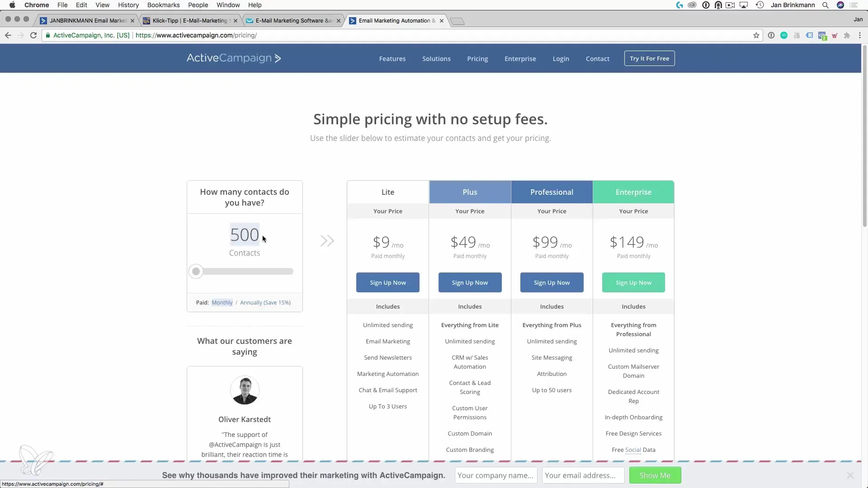Dismiss the bottom banner with the X
868x488 pixels.
(x=850, y=475)
